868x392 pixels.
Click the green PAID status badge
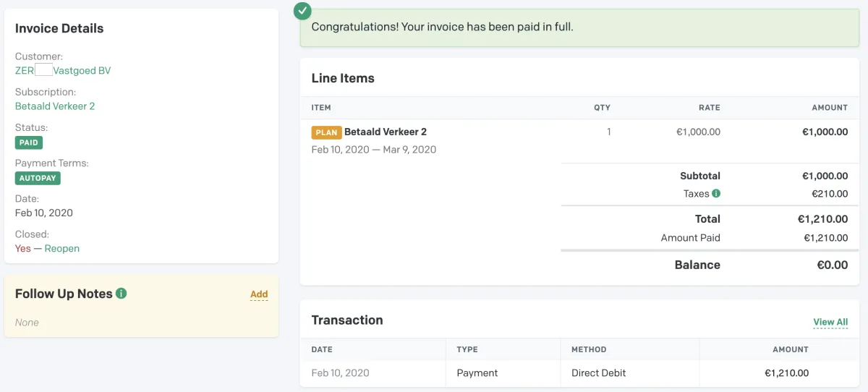[29, 142]
